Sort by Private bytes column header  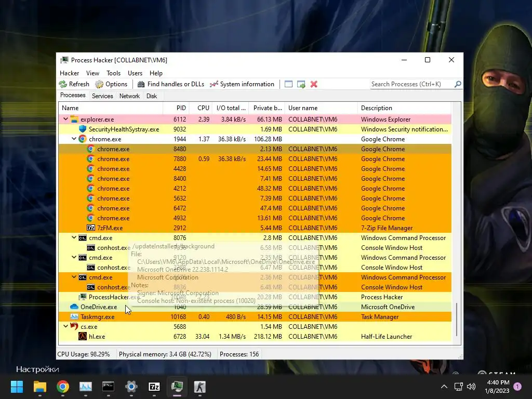[267, 108]
